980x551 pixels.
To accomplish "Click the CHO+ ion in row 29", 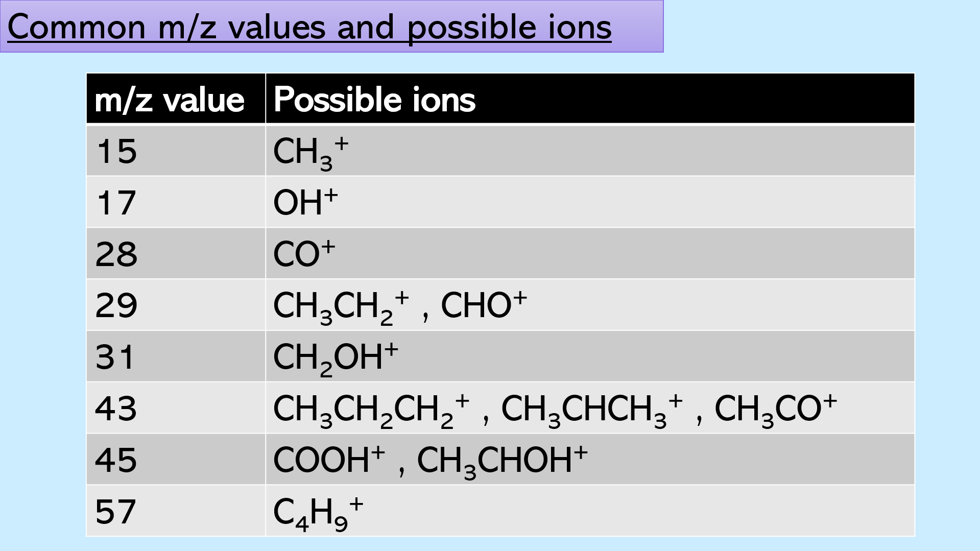I will pyautogui.click(x=484, y=305).
